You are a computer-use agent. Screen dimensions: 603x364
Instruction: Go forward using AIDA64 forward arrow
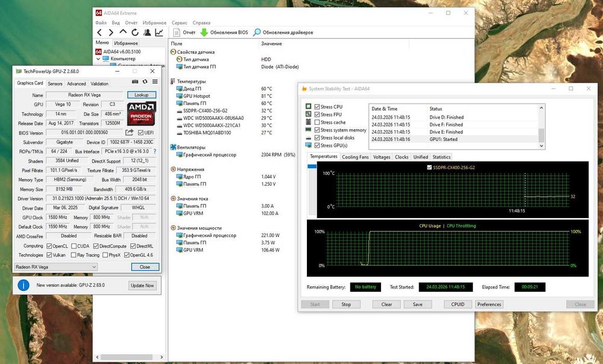coord(111,33)
